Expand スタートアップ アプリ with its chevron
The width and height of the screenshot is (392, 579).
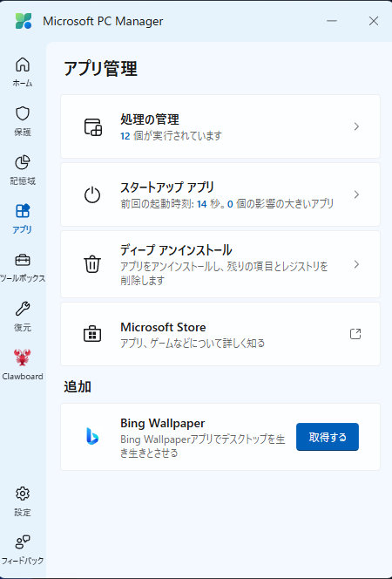pos(356,194)
